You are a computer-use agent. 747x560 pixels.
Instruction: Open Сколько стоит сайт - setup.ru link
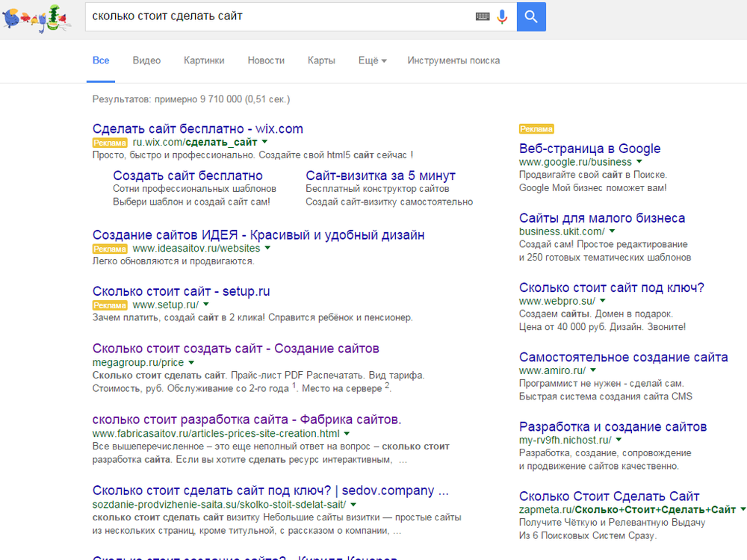point(181,291)
